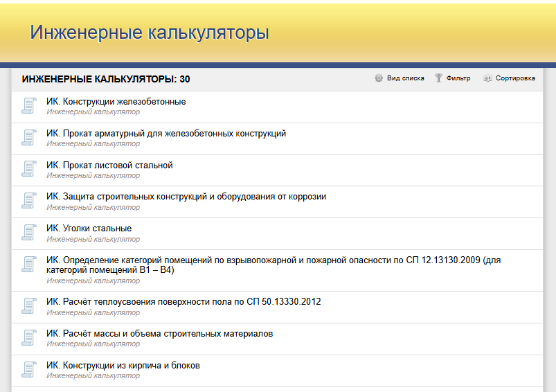The image size is (556, 392).
Task: Click document icon of Прокат листовой стальной row
Action: click(x=29, y=169)
